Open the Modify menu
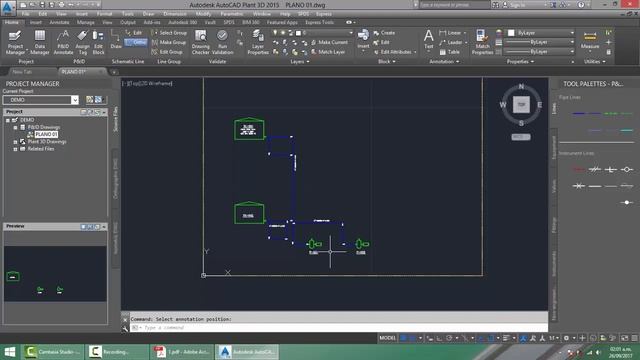640x360 pixels. pyautogui.click(x=203, y=14)
